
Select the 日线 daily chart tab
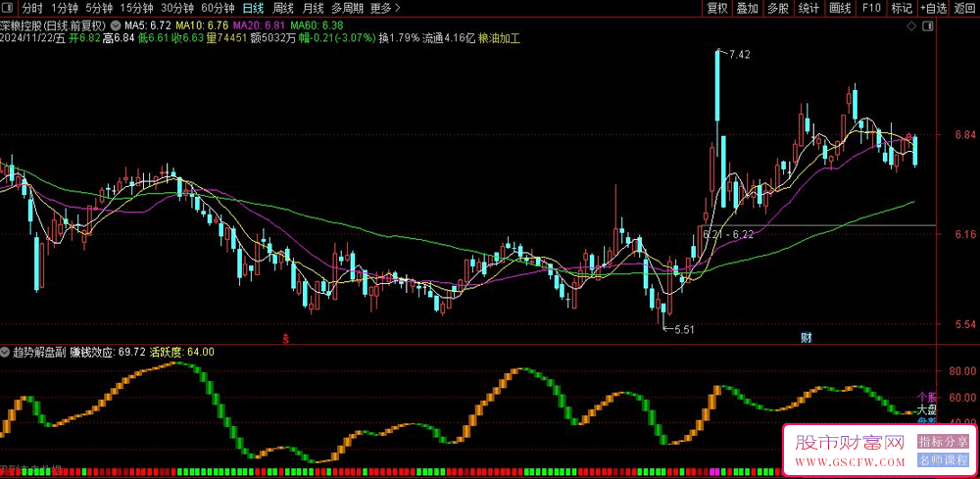[253, 8]
